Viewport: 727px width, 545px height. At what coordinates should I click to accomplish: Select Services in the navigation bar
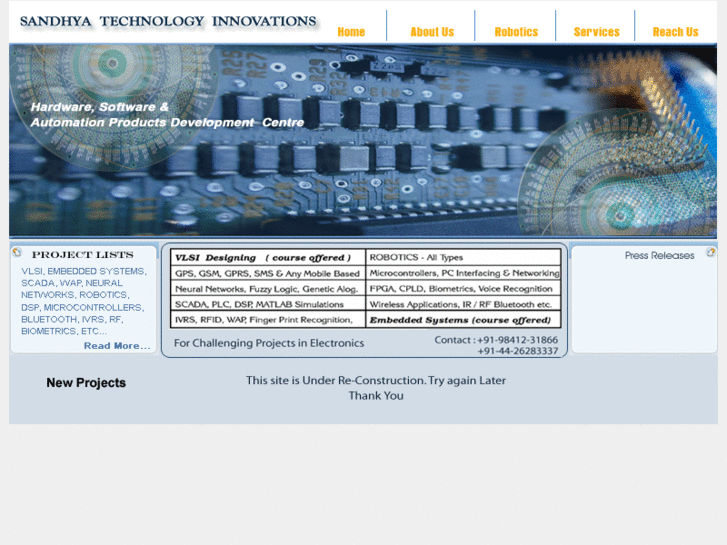596,32
